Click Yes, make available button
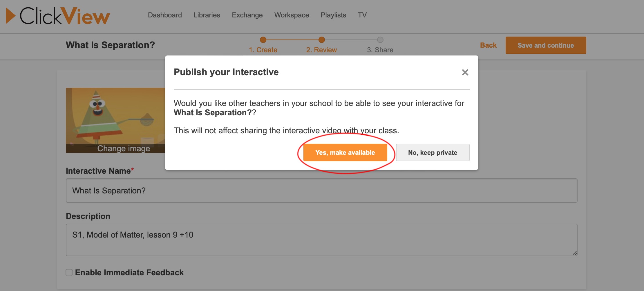This screenshot has width=644, height=291. point(345,152)
